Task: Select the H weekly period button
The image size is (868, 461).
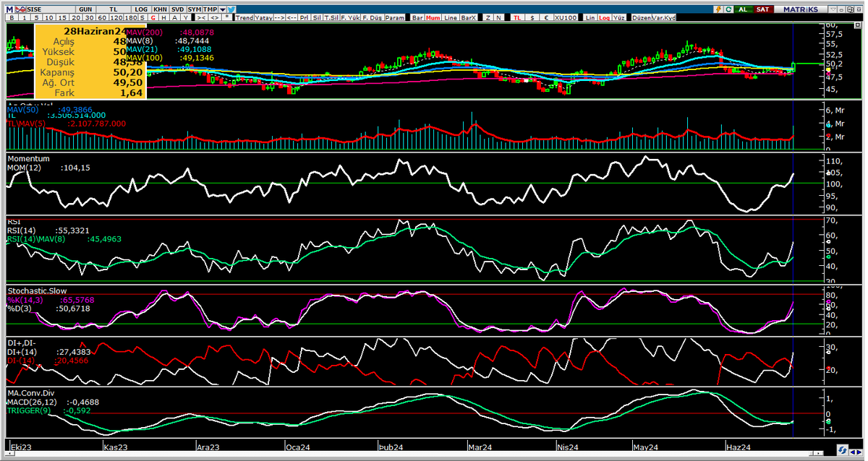Action: [163, 17]
